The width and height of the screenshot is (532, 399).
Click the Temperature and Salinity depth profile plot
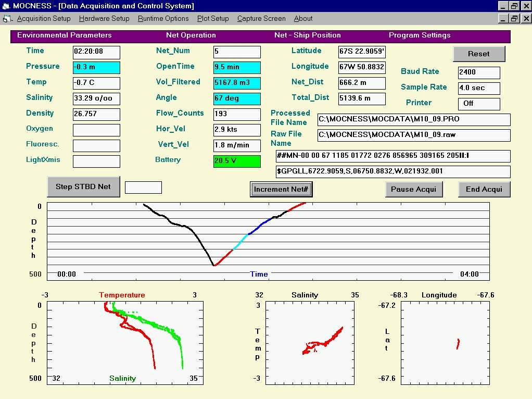point(125,343)
